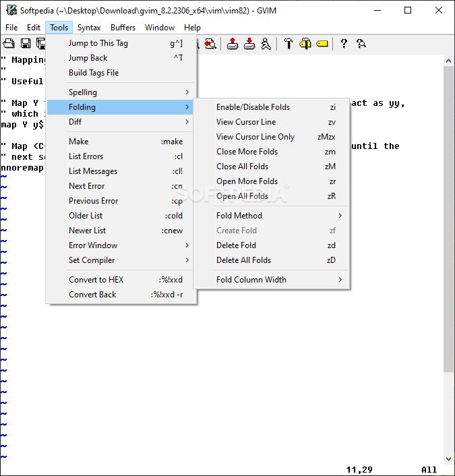This screenshot has height=476, width=455.
Task: Open the Edit menu
Action: (x=34, y=28)
